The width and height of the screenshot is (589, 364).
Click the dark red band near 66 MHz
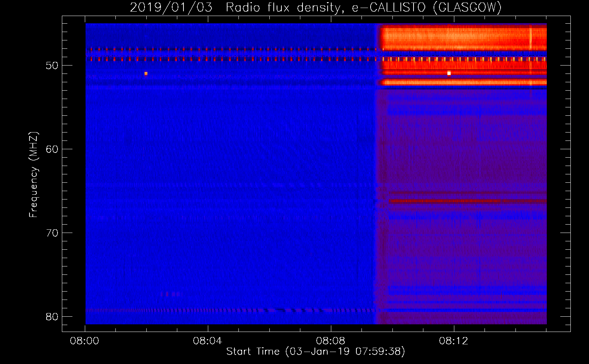click(x=467, y=201)
